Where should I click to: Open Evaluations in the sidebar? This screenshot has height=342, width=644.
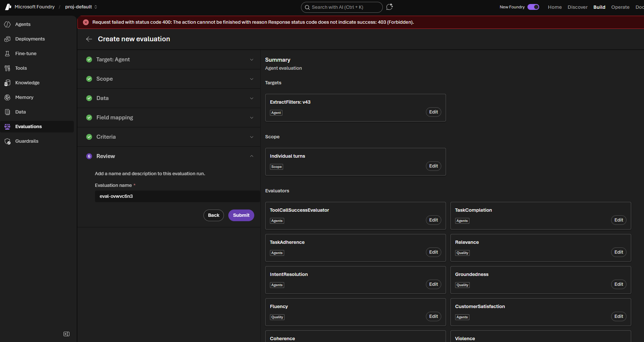point(37,127)
